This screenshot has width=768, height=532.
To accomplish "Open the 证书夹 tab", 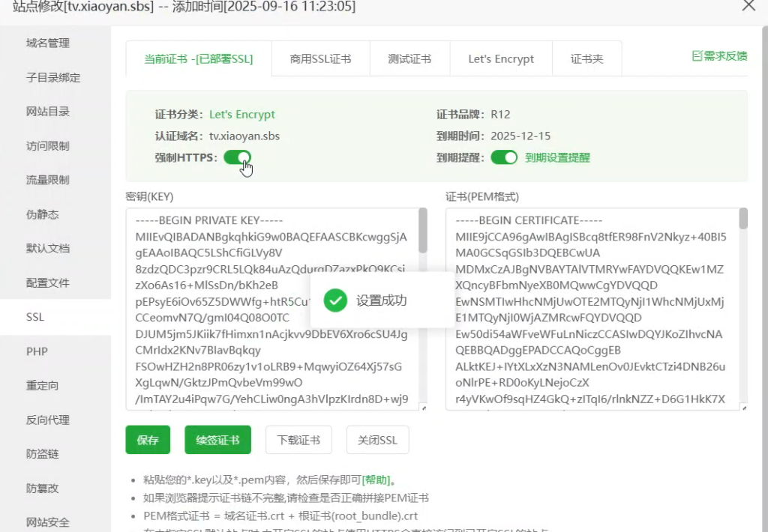I will (x=586, y=59).
